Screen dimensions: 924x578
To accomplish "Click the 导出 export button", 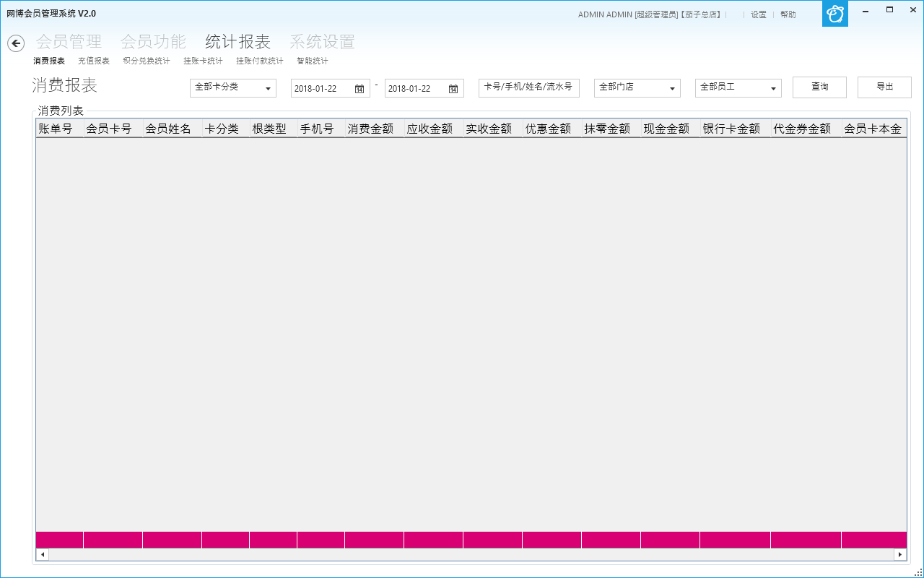I will click(884, 87).
